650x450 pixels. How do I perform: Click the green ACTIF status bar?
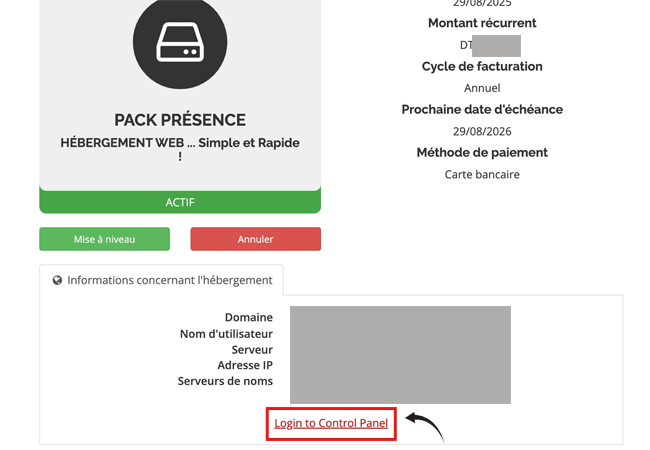pos(180,202)
